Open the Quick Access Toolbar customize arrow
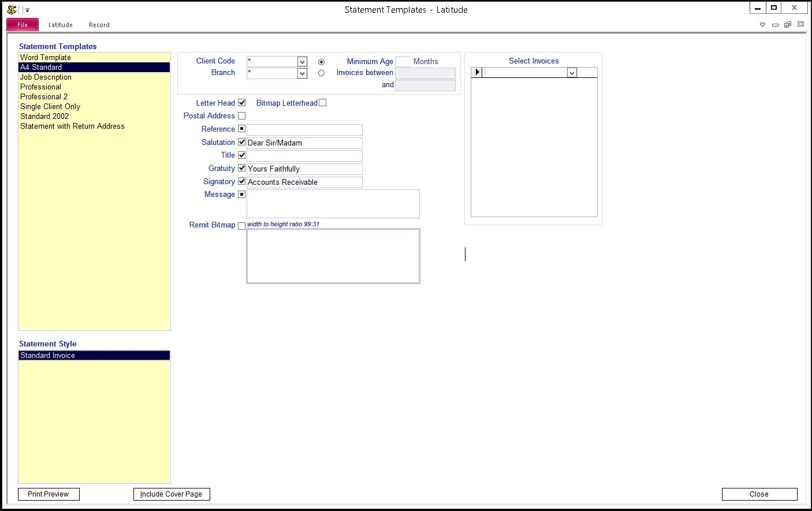The width and height of the screenshot is (812, 511). (27, 10)
